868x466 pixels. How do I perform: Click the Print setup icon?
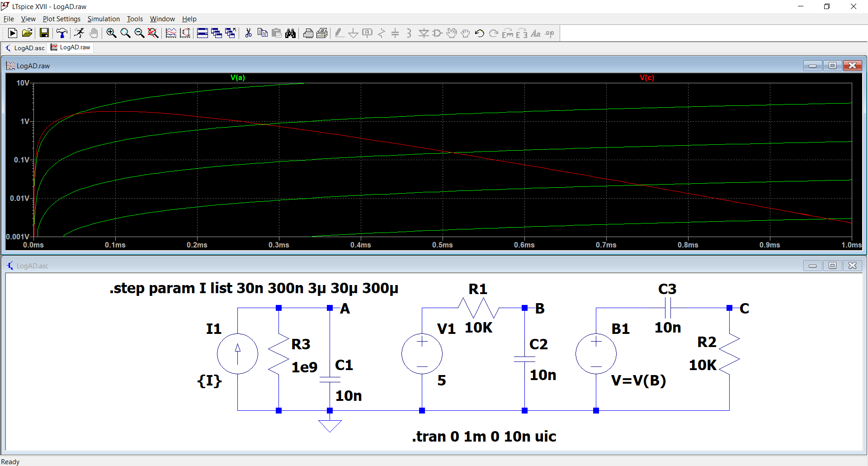[x=308, y=33]
